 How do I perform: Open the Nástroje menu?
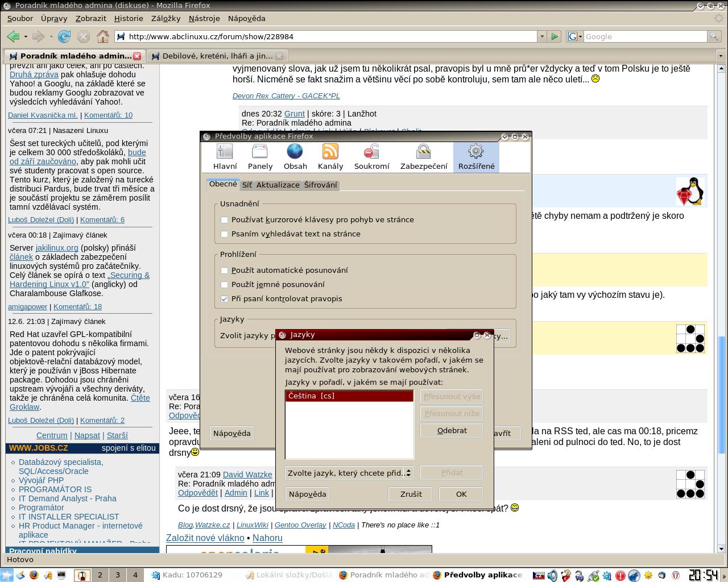click(x=204, y=18)
